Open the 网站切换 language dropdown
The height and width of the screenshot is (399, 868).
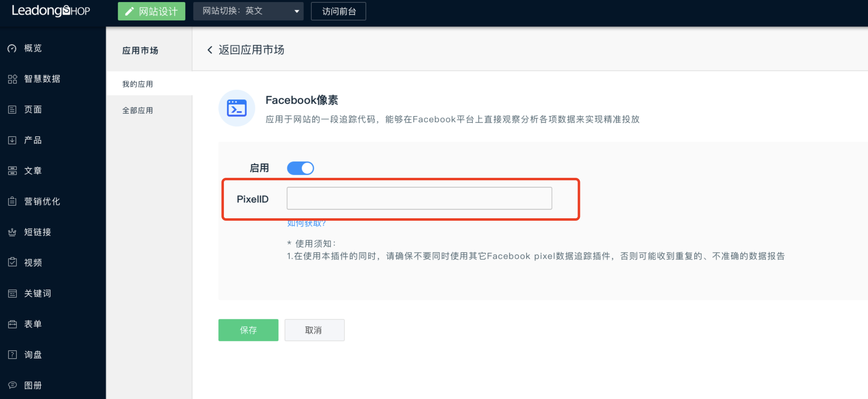[248, 11]
